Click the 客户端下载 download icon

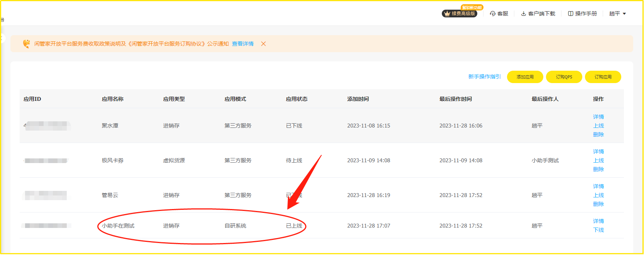coord(523,14)
